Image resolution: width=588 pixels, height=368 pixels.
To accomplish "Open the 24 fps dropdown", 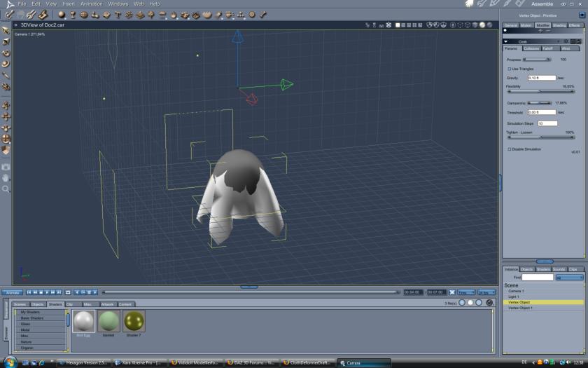I will click(486, 292).
